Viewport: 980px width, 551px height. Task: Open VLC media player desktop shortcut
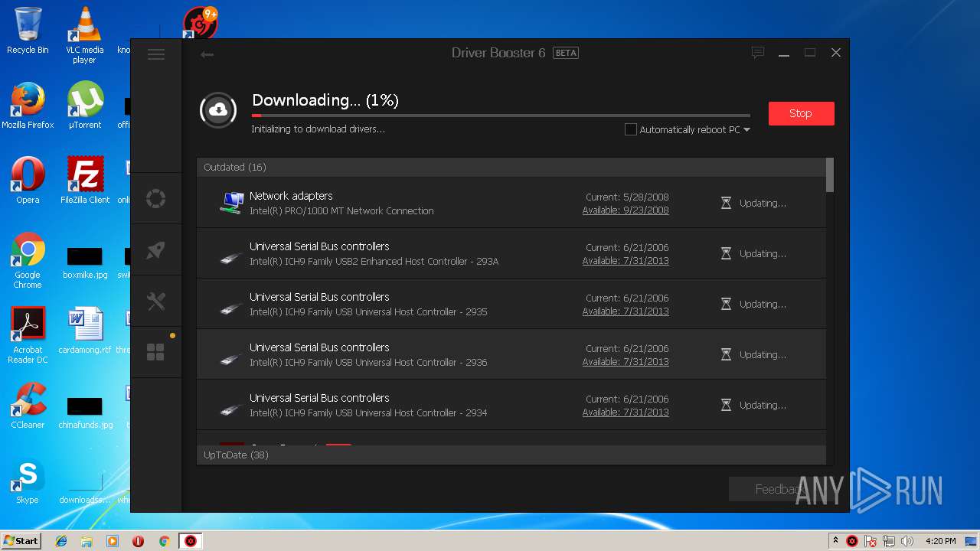click(84, 35)
